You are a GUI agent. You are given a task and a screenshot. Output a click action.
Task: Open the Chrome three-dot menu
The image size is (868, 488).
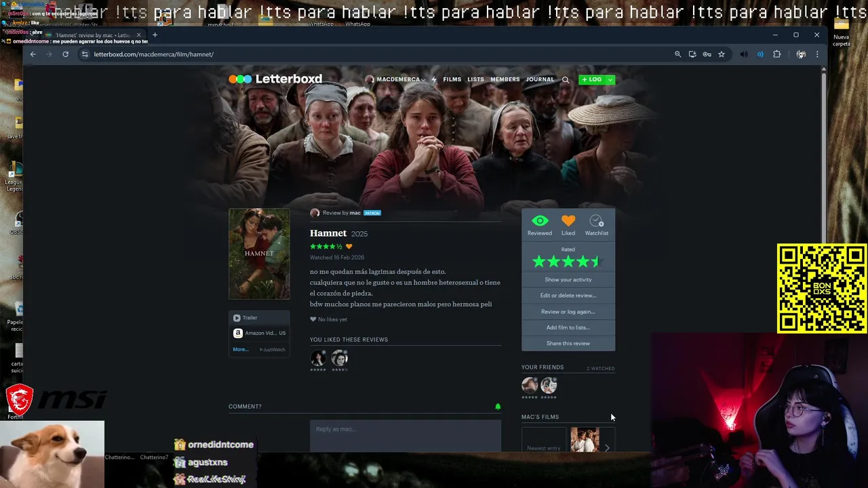tap(817, 54)
